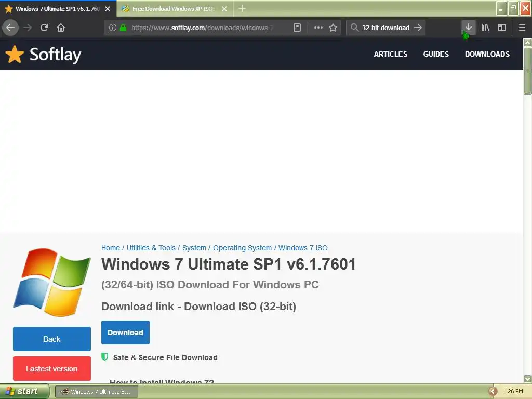Screen dimensions: 532x399
Task: Click the vertical scrollbar thumb
Action: [528, 71]
